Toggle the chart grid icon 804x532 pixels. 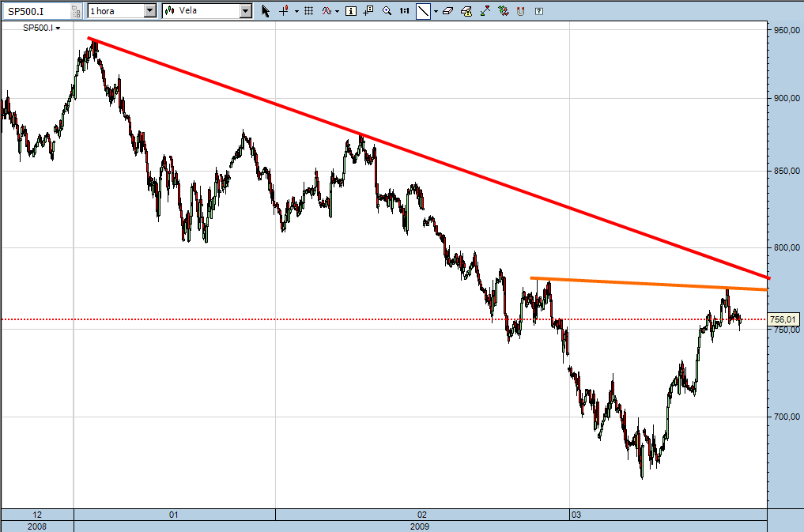[309, 11]
